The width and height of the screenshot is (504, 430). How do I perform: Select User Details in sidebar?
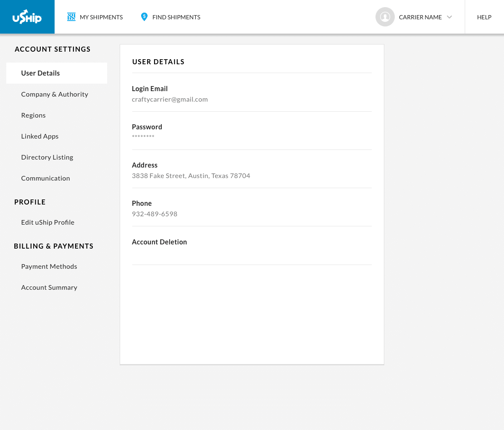57,73
